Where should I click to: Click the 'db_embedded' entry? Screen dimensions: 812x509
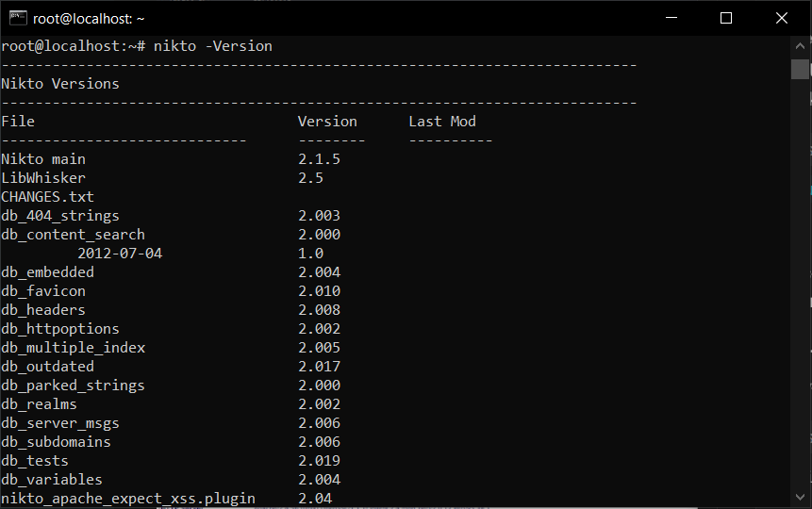(48, 272)
